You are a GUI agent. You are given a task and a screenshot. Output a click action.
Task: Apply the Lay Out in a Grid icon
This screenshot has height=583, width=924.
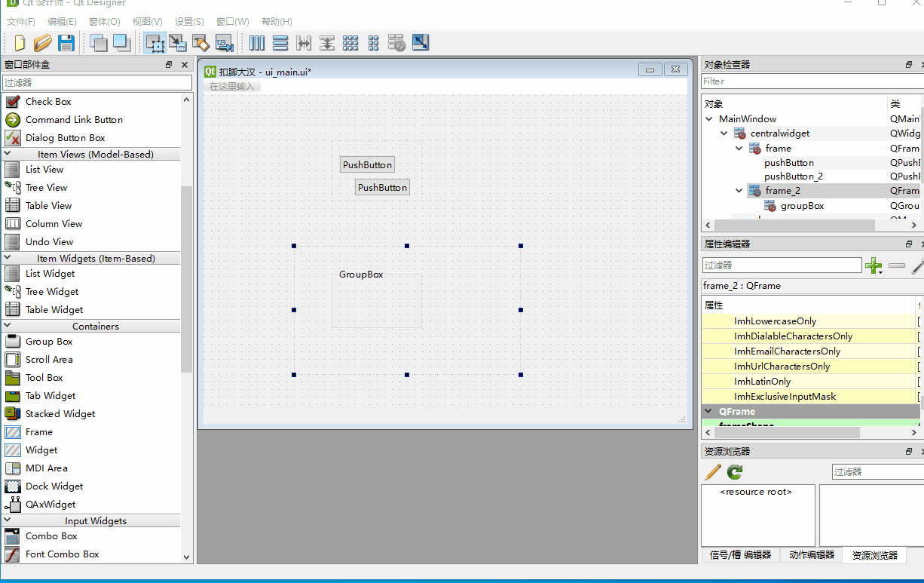350,43
